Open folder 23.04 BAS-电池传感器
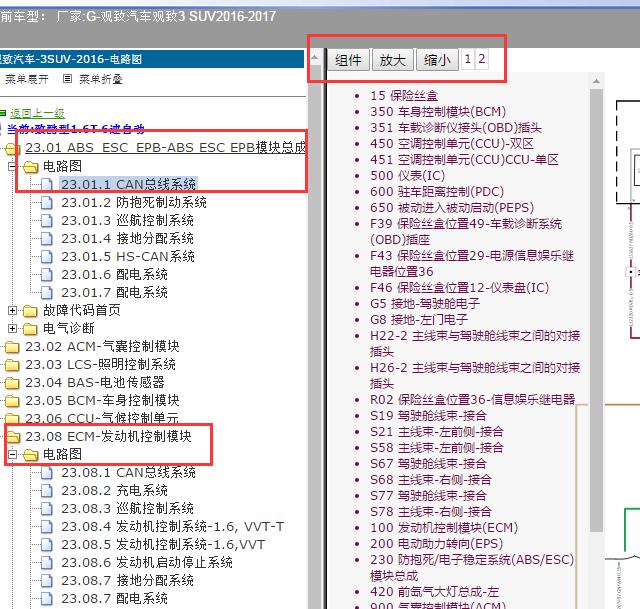The image size is (640, 609). 95,382
